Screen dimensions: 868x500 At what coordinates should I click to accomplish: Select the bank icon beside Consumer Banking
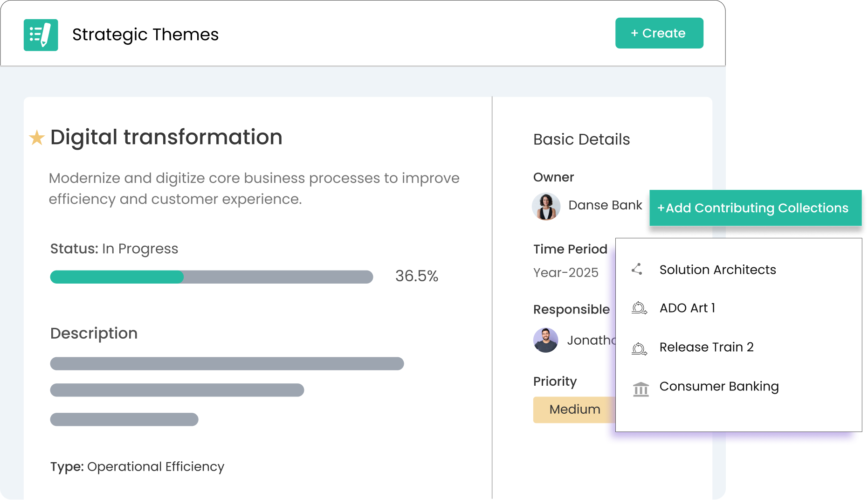[x=641, y=389]
